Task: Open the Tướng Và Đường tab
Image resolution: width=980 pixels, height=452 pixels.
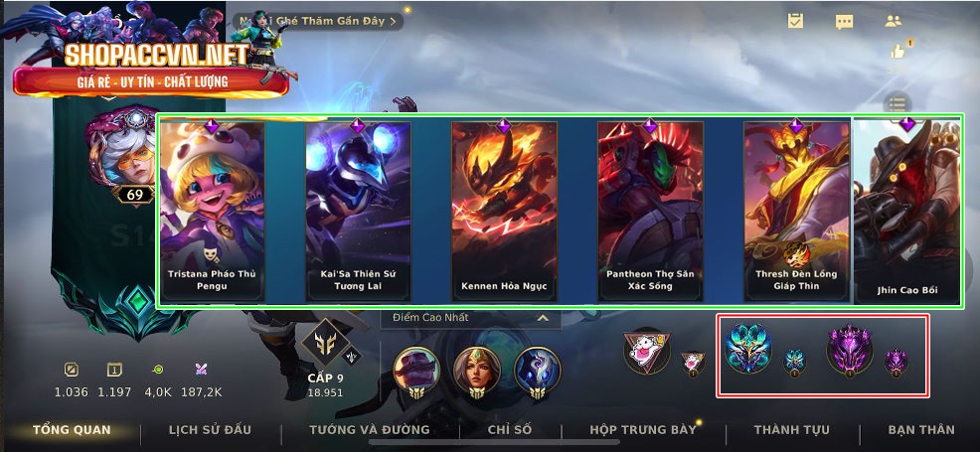Action: [x=370, y=429]
